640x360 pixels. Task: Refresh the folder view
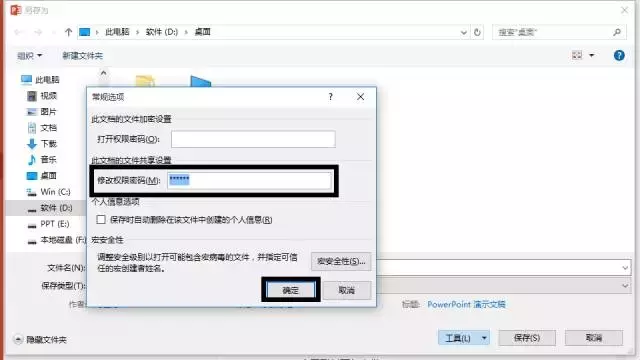[x=477, y=32]
